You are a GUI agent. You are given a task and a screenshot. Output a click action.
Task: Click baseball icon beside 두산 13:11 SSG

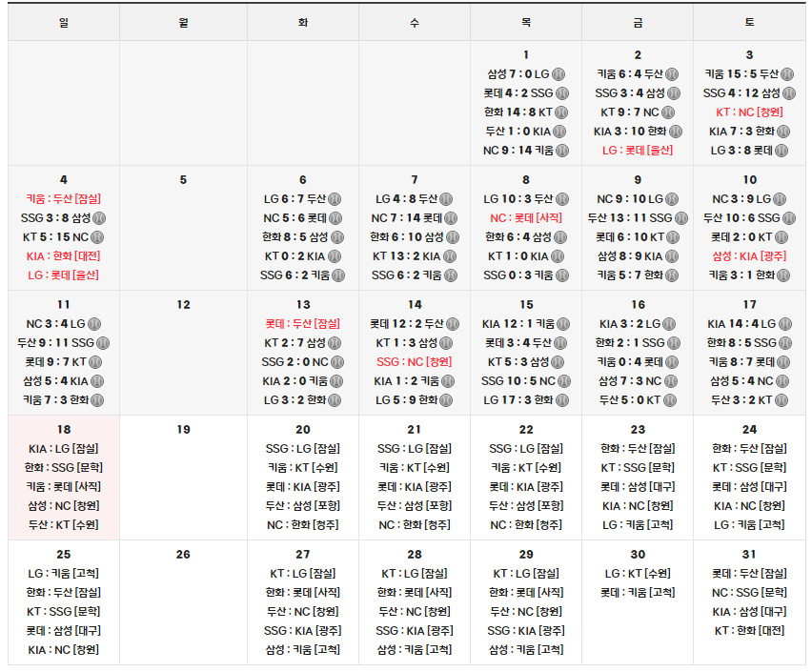[681, 218]
